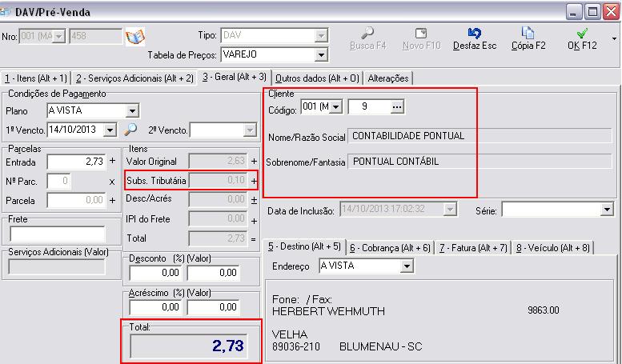Open the Endereço dropdown
This screenshot has width=622, height=364.
coord(407,265)
